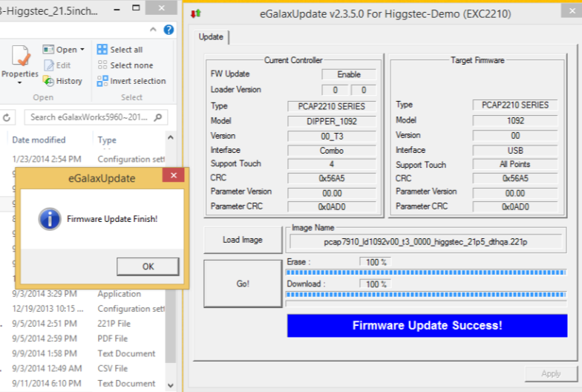Viewport: 582px width, 392px height.
Task: Expand the Open button dropdown arrow
Action: pyautogui.click(x=82, y=50)
